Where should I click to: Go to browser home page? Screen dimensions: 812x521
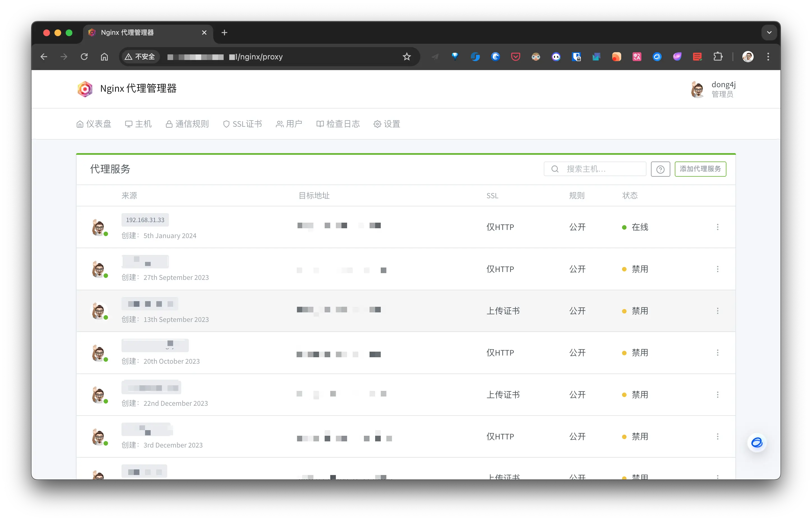(104, 57)
